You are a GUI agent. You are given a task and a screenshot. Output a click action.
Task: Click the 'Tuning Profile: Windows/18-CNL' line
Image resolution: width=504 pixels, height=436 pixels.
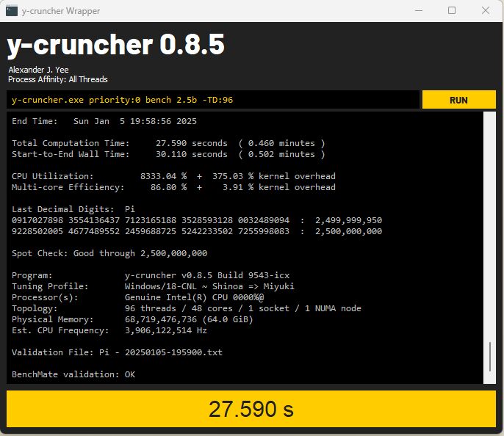point(153,286)
